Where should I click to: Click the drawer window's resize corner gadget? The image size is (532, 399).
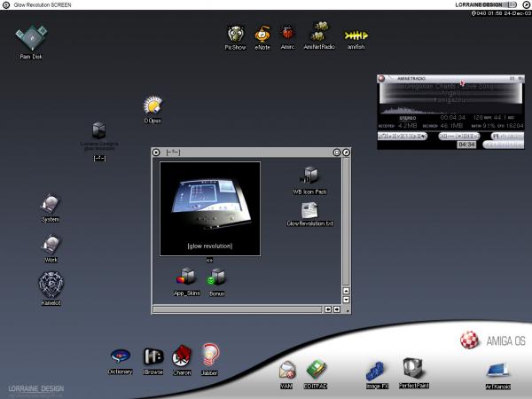347,309
